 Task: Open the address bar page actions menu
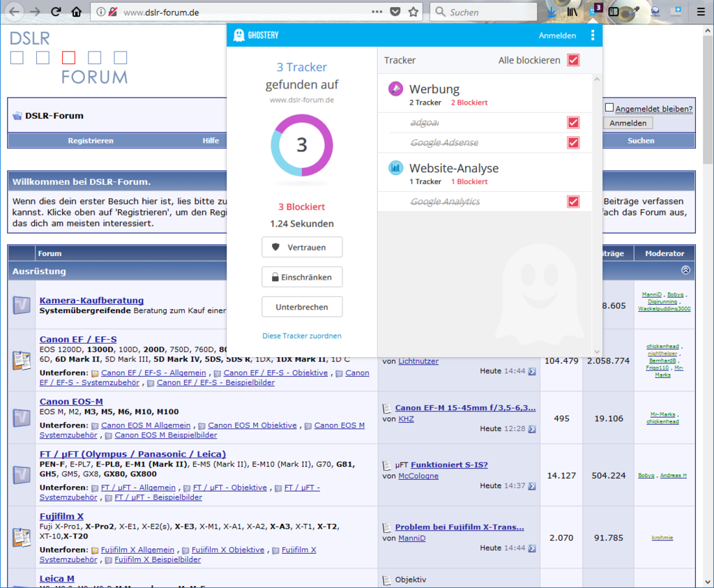pos(377,12)
